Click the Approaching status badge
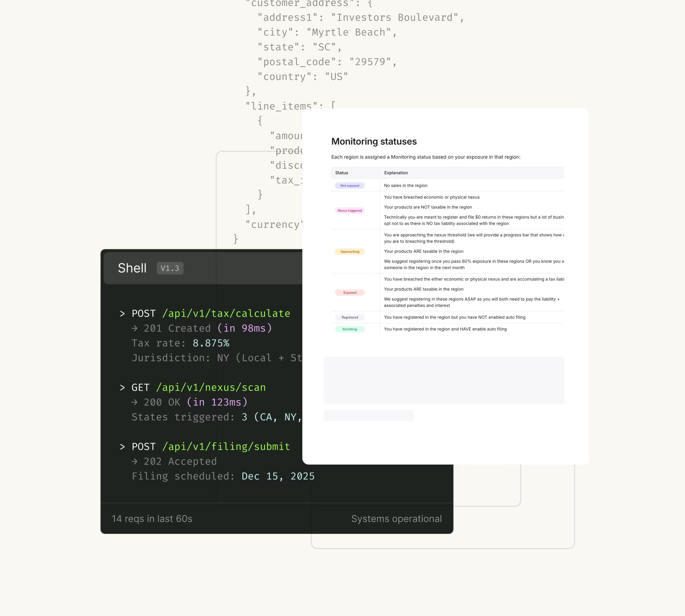The height and width of the screenshot is (616, 685). coord(350,251)
